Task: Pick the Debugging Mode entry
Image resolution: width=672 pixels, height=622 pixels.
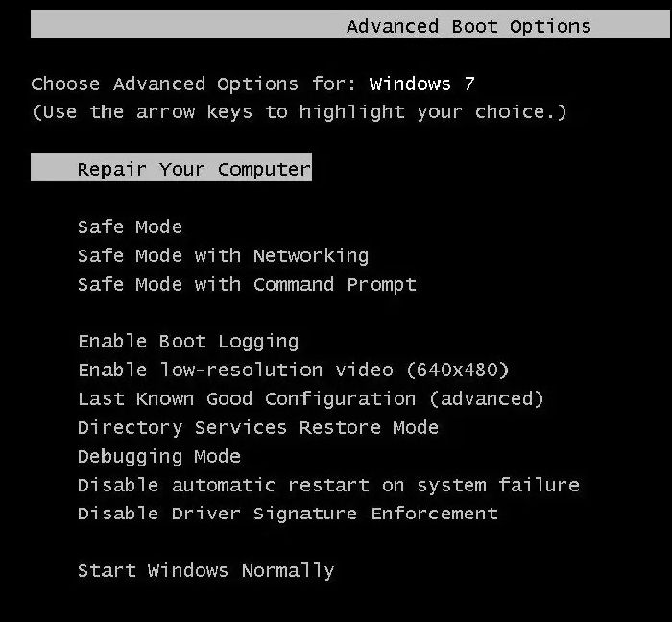Action: click(159, 457)
